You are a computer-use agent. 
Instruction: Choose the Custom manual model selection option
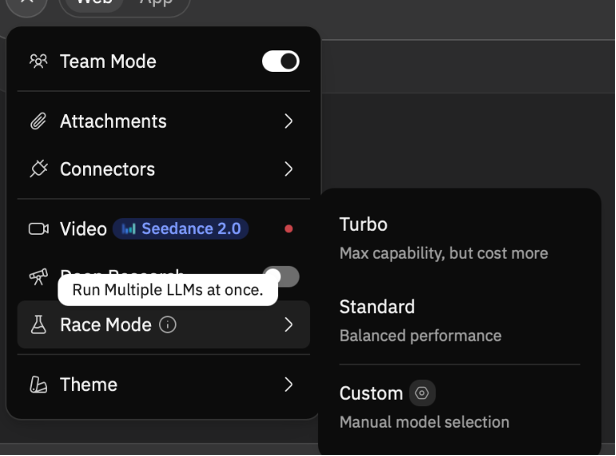[460, 407]
